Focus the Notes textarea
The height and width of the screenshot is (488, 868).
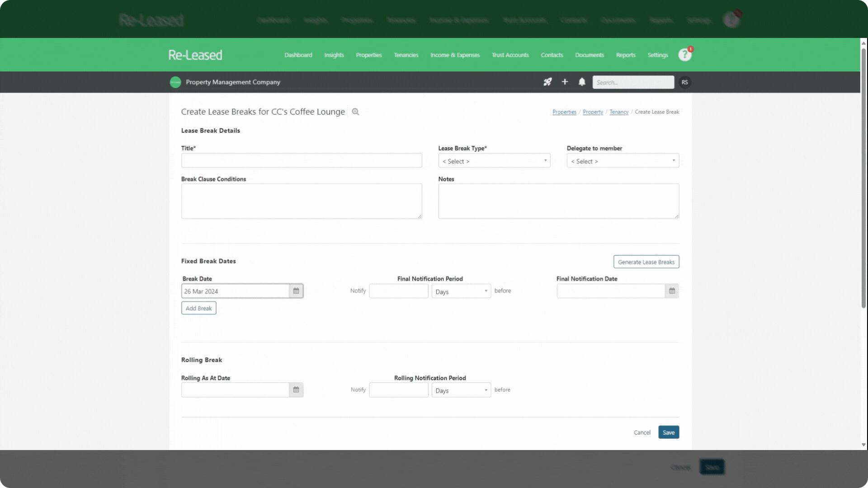[x=558, y=201]
